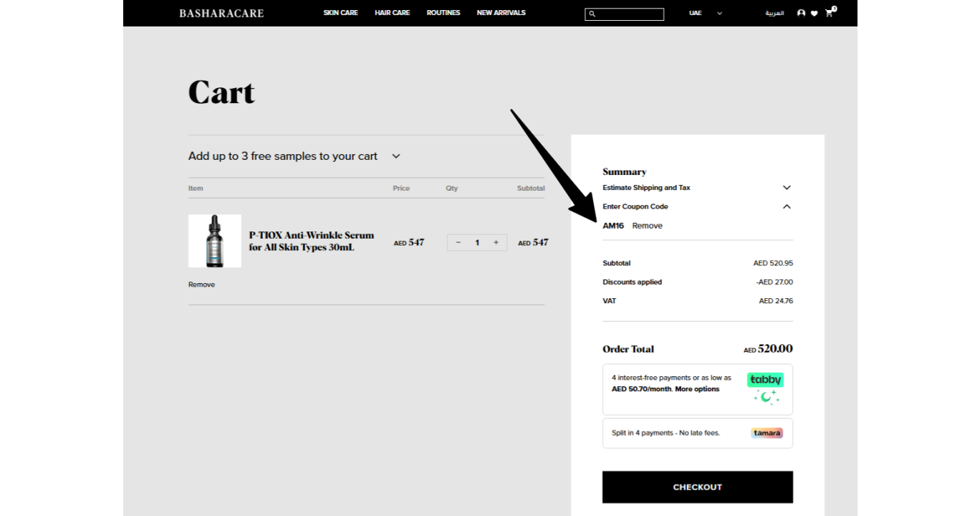Open the P-TIOX Anti-Wrinkle Serum link

pos(312,241)
